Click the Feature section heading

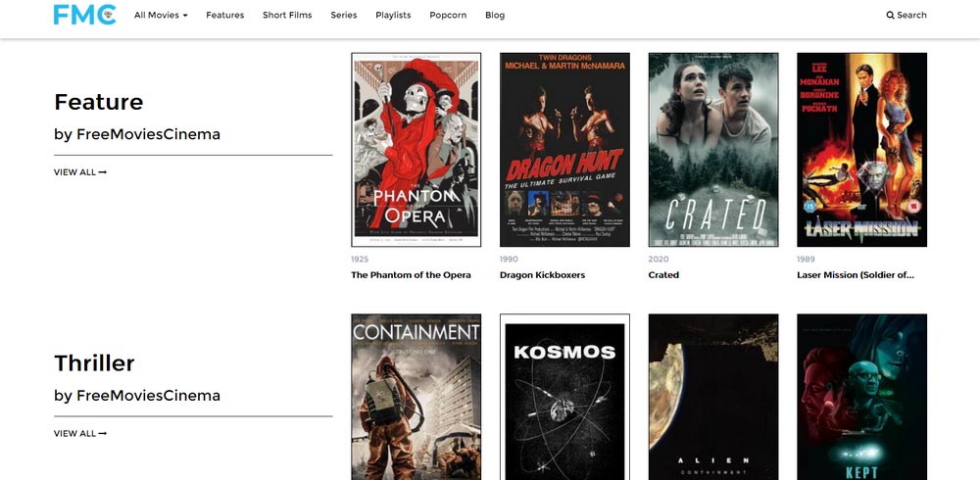[99, 102]
